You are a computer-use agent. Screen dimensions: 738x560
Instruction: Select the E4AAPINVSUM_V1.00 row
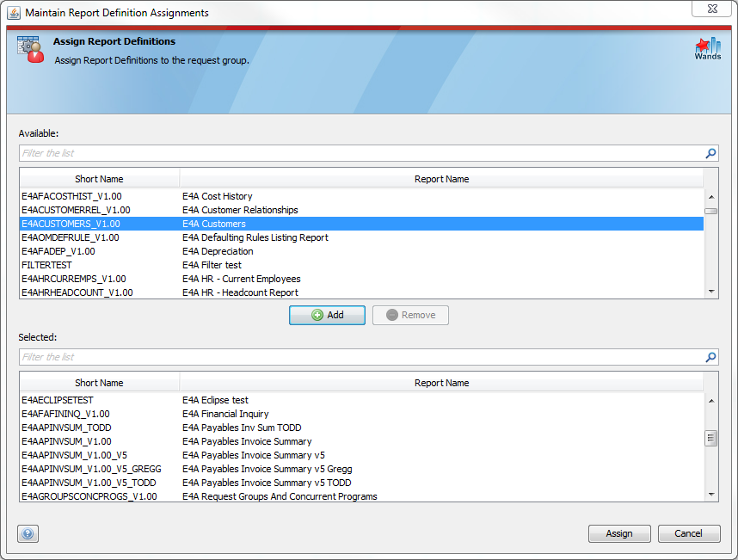(361, 441)
